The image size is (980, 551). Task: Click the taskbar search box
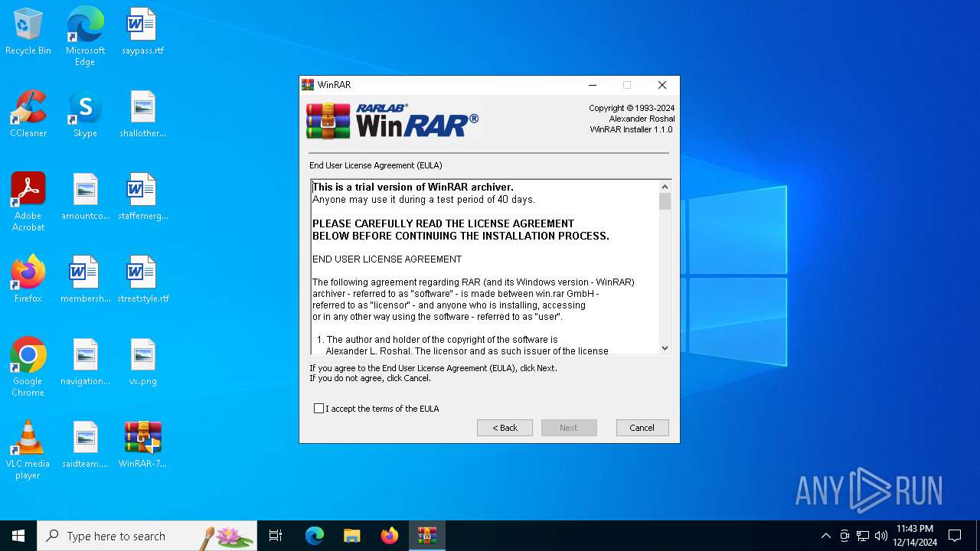[x=147, y=536]
